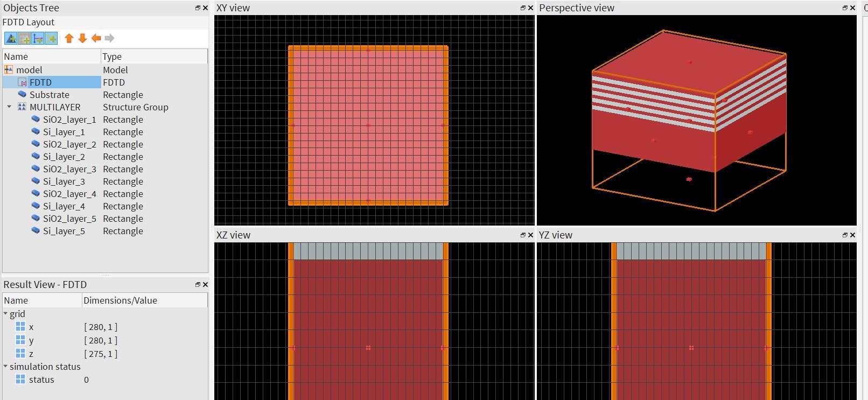Click the model icon in tree

[x=9, y=70]
